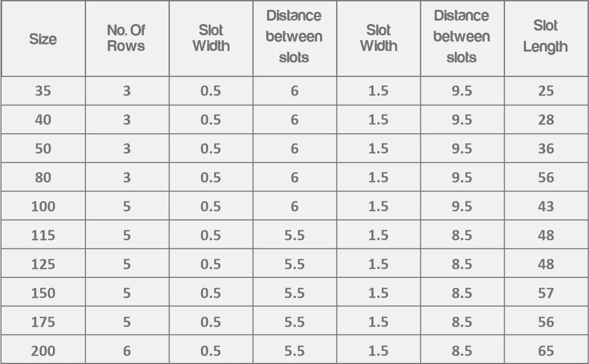Select size cell 100
The width and height of the screenshot is (589, 364).
click(43, 206)
